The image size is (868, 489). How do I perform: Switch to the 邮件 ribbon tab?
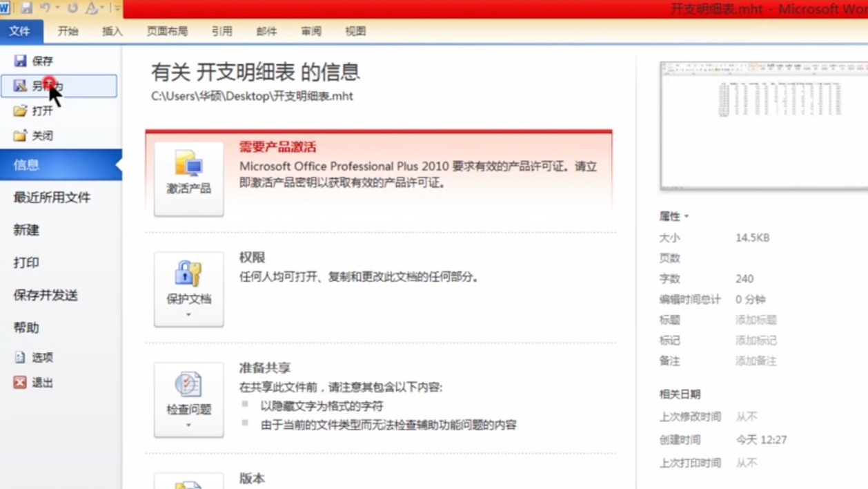pos(266,31)
